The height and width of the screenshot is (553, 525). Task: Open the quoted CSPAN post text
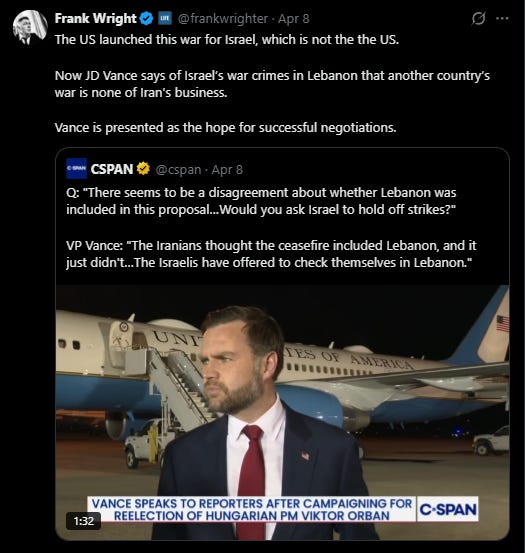pos(271,227)
